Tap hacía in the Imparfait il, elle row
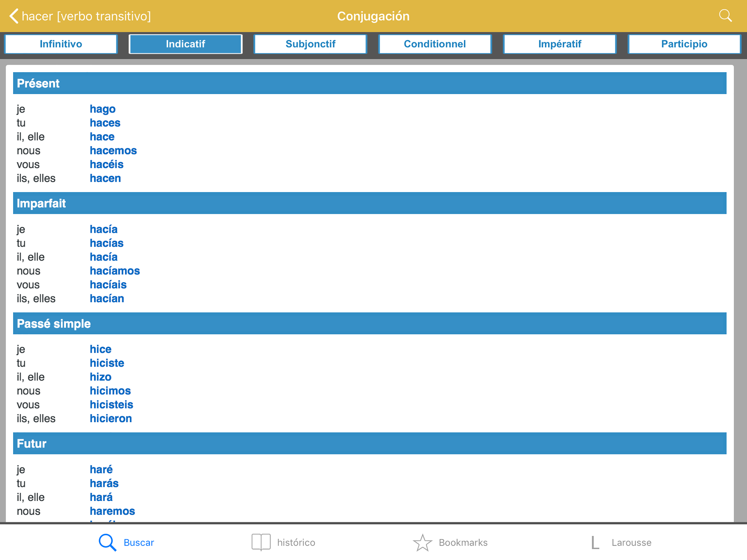Screen dimensions: 747x560 104,257
